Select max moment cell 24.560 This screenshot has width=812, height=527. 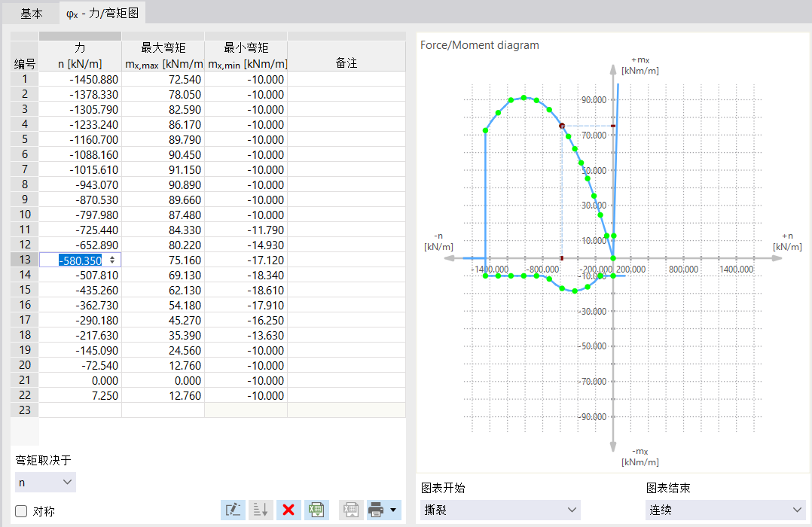click(163, 351)
